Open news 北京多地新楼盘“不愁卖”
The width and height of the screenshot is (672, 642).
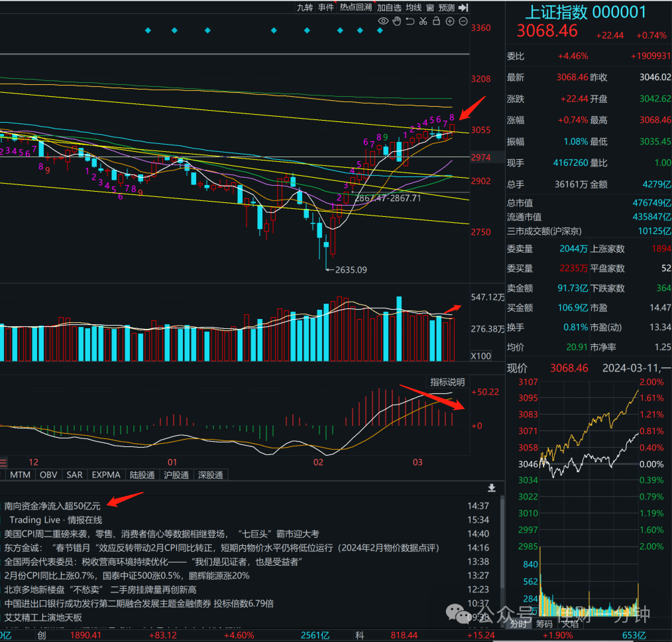click(x=100, y=590)
